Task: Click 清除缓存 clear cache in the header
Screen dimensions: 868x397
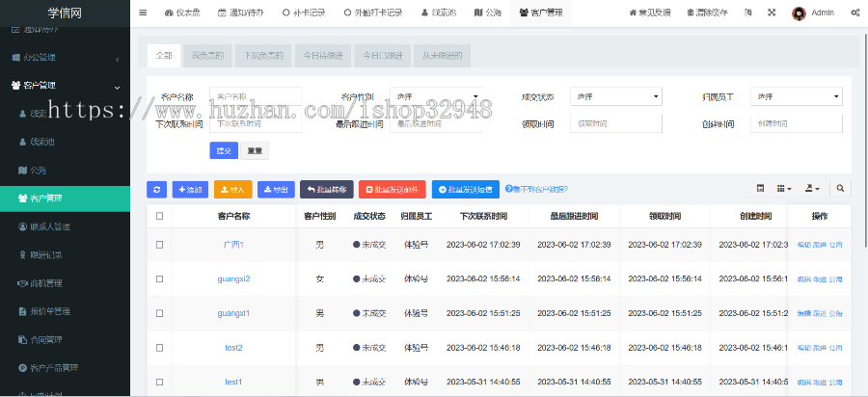Action: pyautogui.click(x=707, y=13)
